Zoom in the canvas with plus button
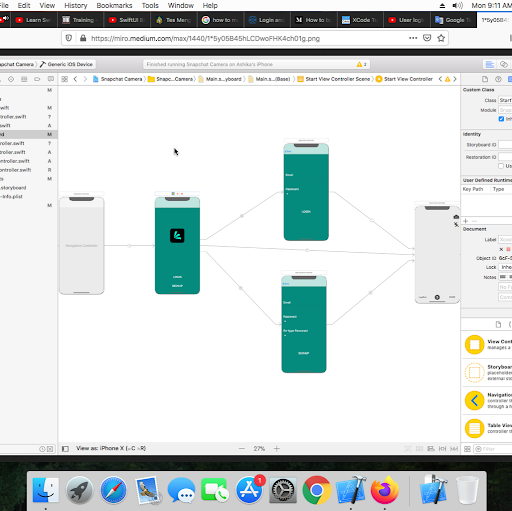512x511 pixels. tap(277, 449)
